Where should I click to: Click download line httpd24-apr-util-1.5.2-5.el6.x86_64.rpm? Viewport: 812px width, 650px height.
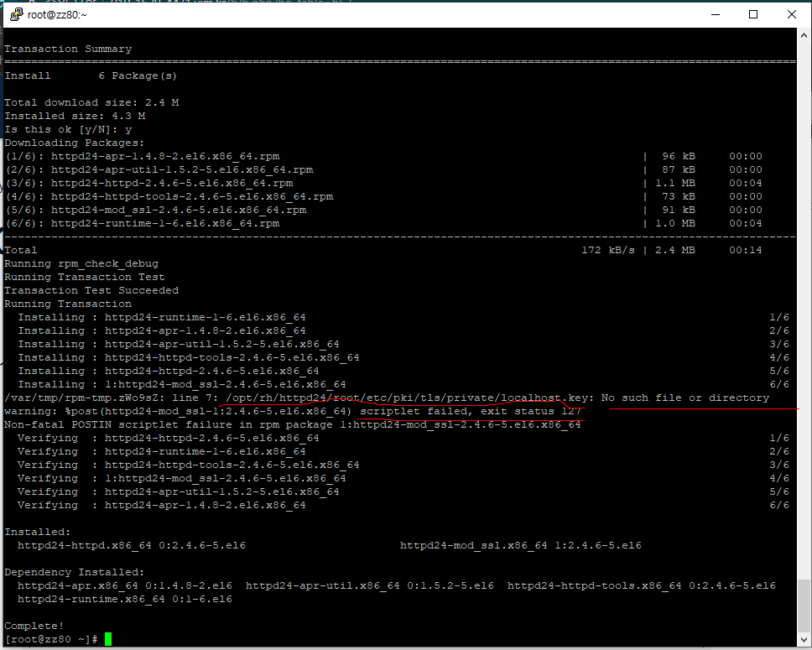(x=383, y=170)
